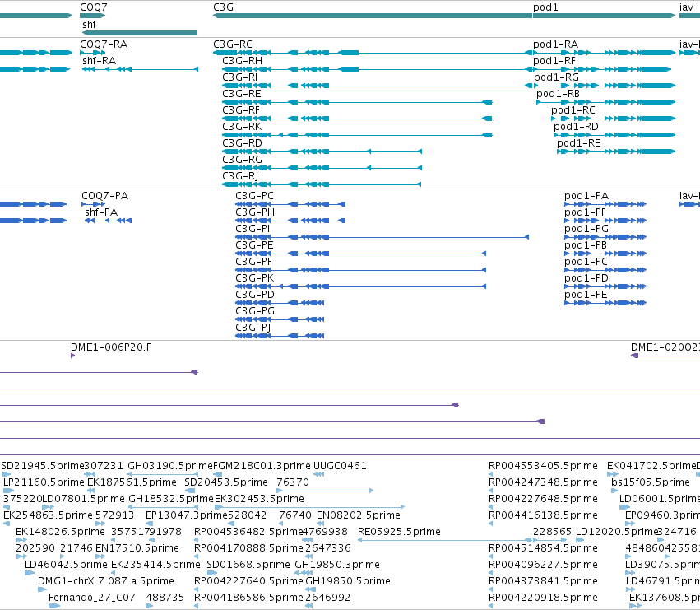The height and width of the screenshot is (610, 700).
Task: Select the COQ7 gene label
Action: 93,7
